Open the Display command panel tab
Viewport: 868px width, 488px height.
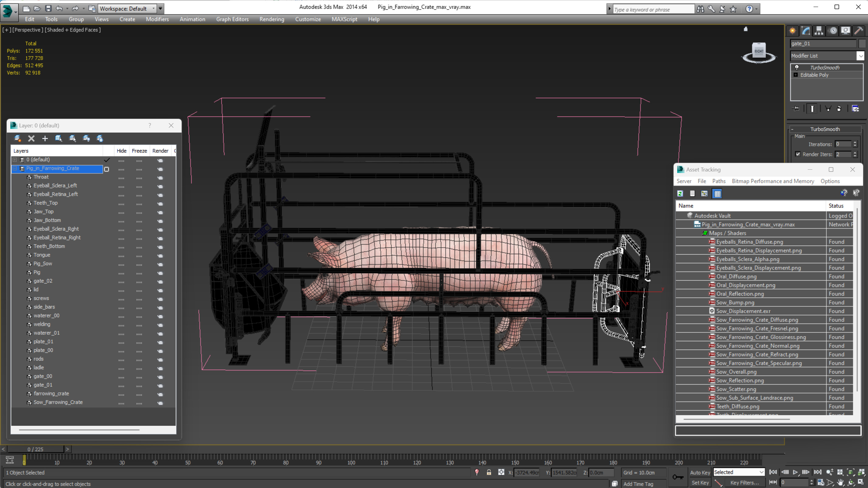[845, 31]
